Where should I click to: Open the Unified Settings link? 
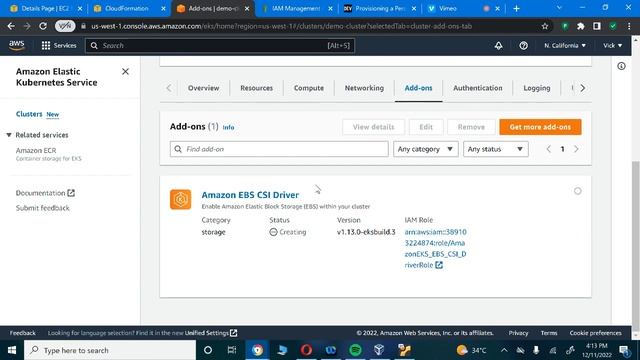coord(211,333)
